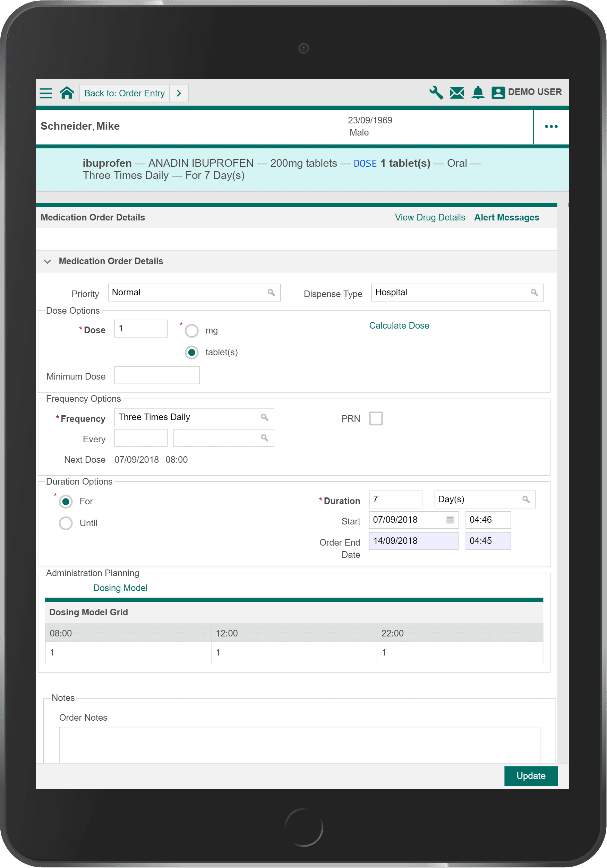Open the messages envelope icon
607x868 pixels.
tap(457, 92)
